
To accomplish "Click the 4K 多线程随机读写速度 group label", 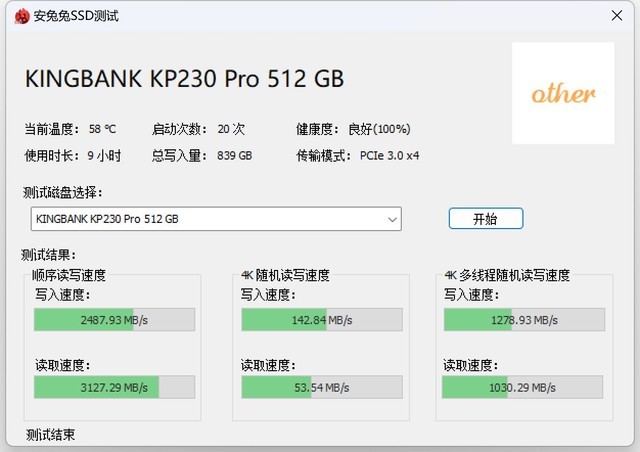I will click(507, 275).
